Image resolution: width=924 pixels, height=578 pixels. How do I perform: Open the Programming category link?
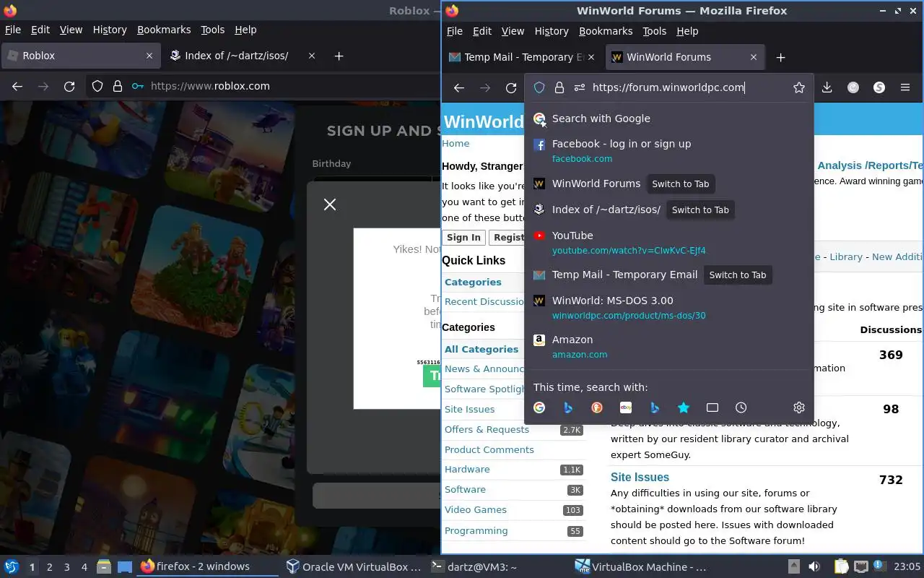476,530
